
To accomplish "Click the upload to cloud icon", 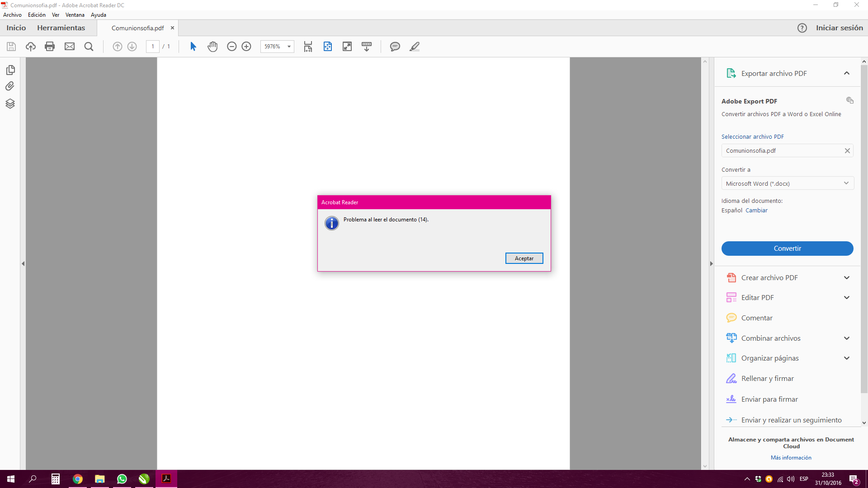I will [x=31, y=47].
